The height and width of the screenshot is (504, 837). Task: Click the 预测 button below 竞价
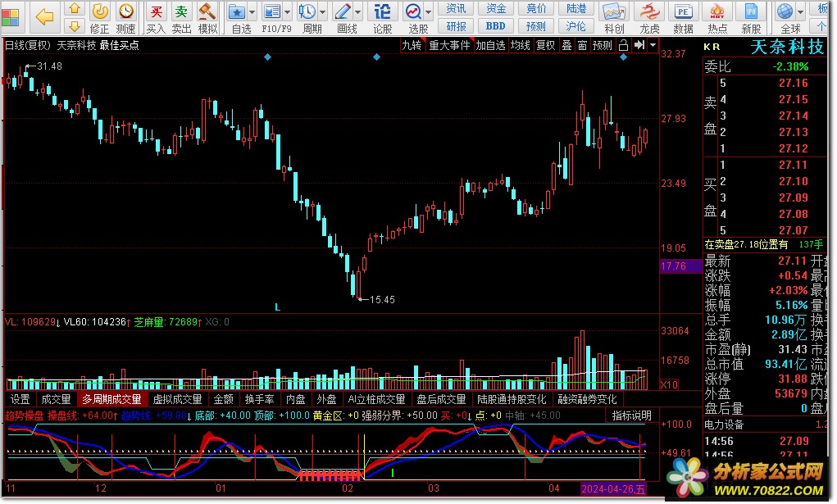[536, 26]
